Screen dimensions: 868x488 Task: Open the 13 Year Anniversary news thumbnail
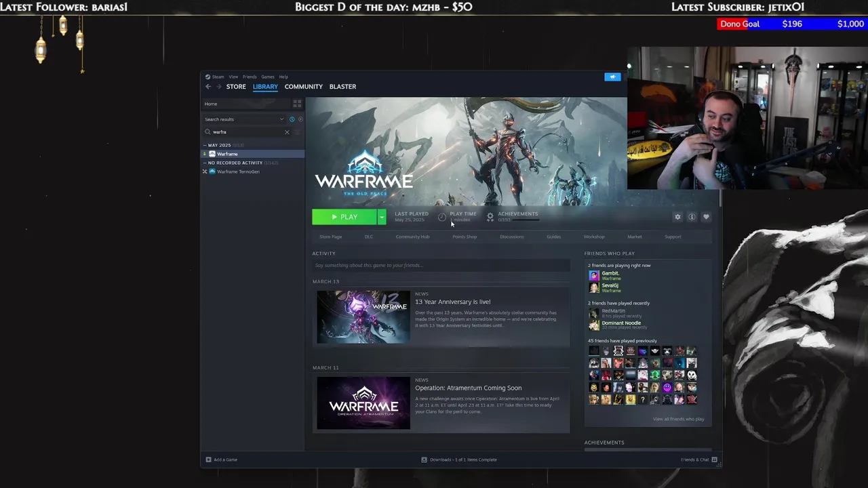click(363, 317)
